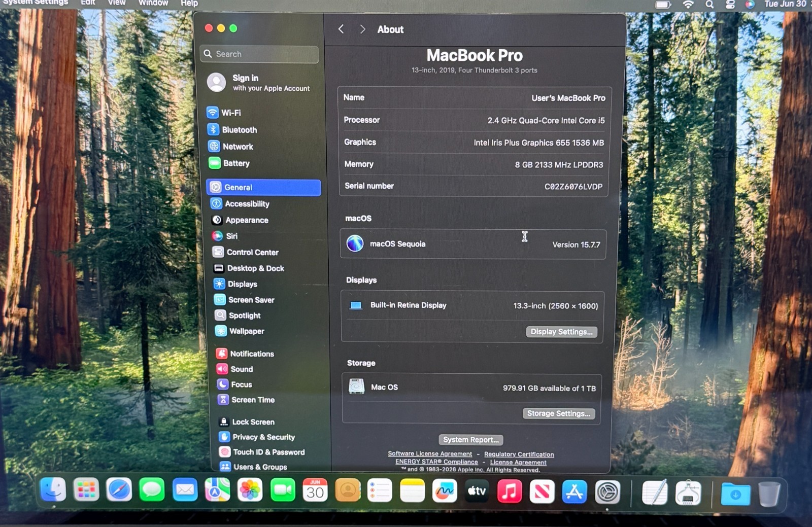Open System Report
812x527 pixels.
click(470, 439)
